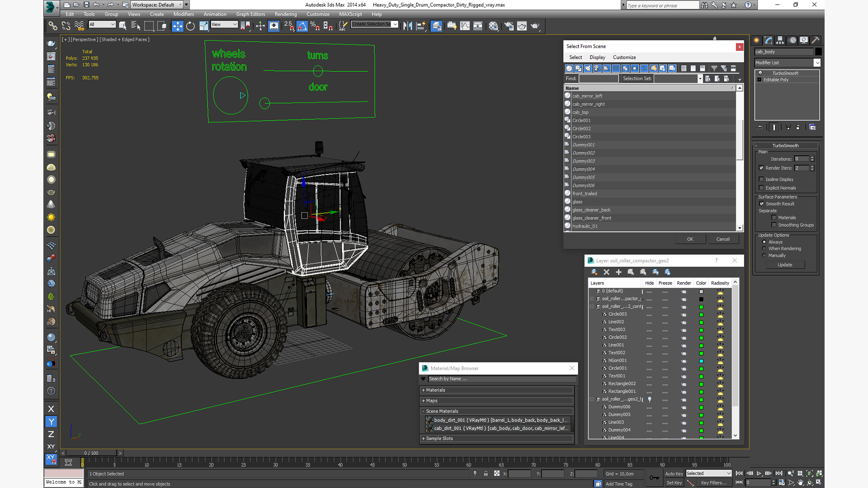Open the Material Editor sphere icon

493,26
